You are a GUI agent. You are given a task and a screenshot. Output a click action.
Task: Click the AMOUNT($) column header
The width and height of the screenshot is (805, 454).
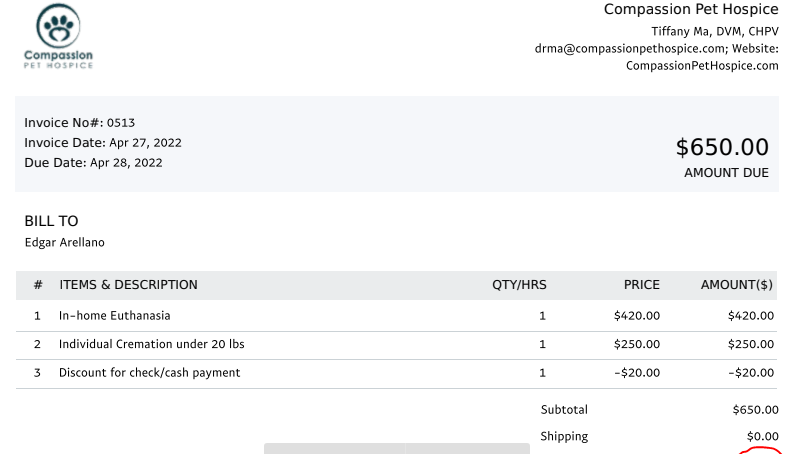737,285
